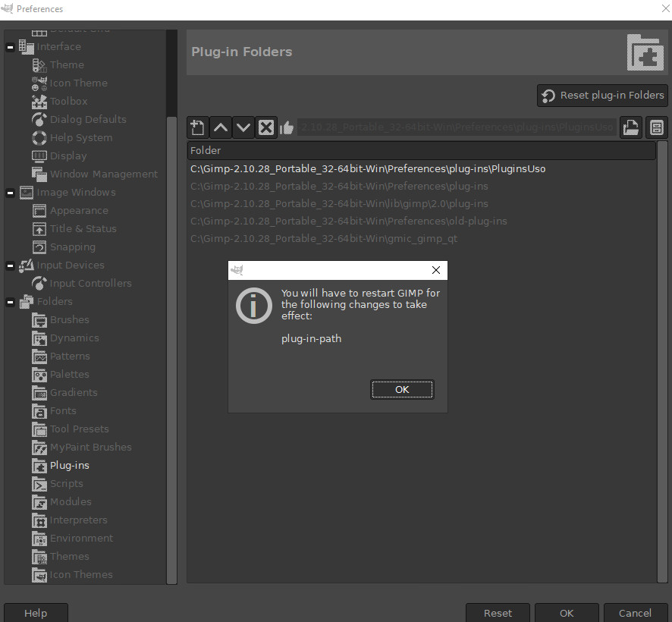Click the Tool Presets folder icon

[x=39, y=429]
